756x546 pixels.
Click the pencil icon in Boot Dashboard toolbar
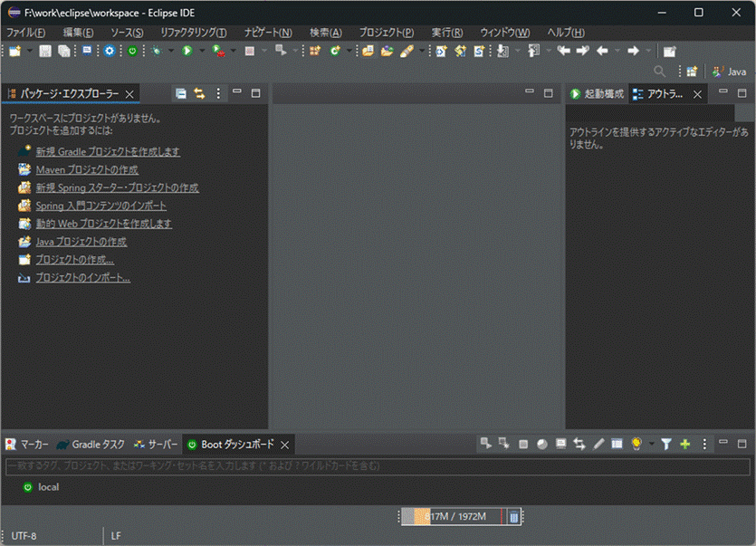click(598, 444)
